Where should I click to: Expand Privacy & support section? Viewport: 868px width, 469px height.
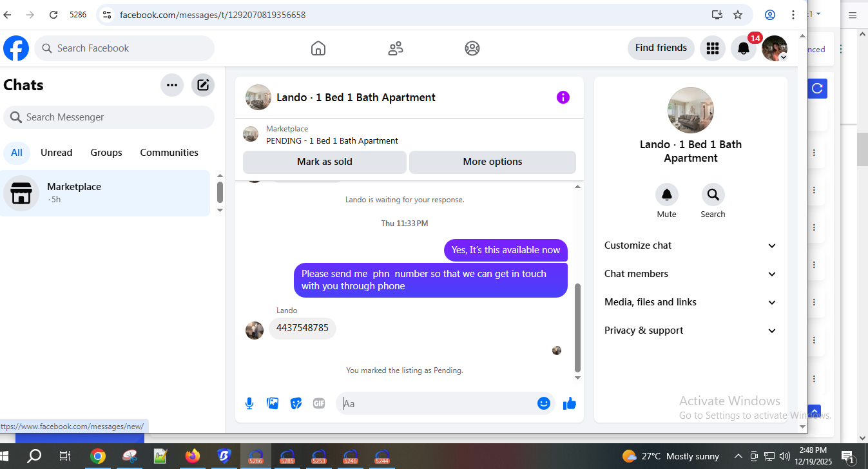(691, 330)
